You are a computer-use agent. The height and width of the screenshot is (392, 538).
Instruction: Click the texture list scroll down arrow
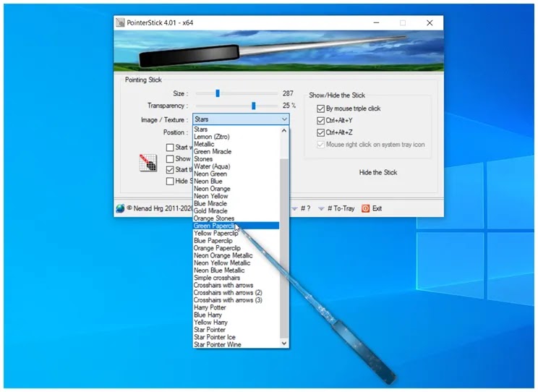point(284,344)
